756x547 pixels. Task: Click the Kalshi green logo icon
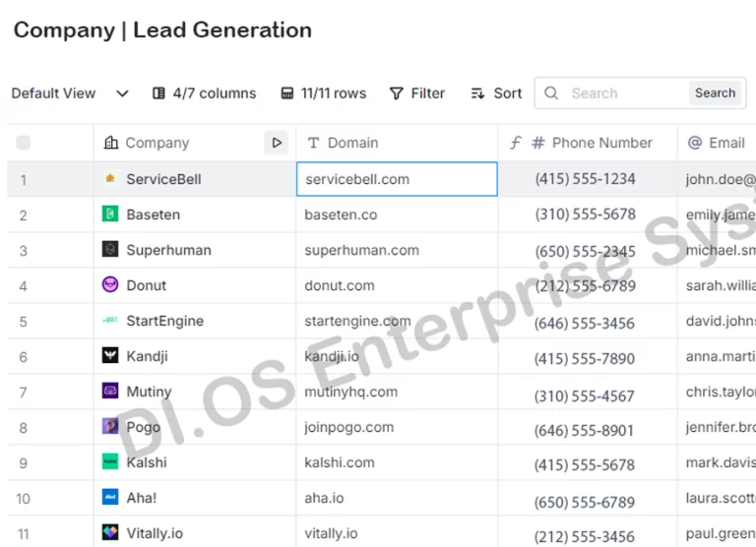[x=110, y=461]
